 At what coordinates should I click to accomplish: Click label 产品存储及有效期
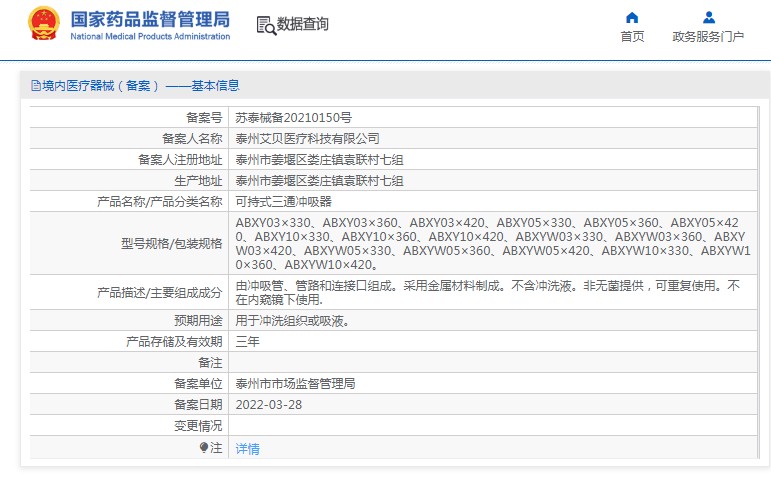(x=174, y=342)
